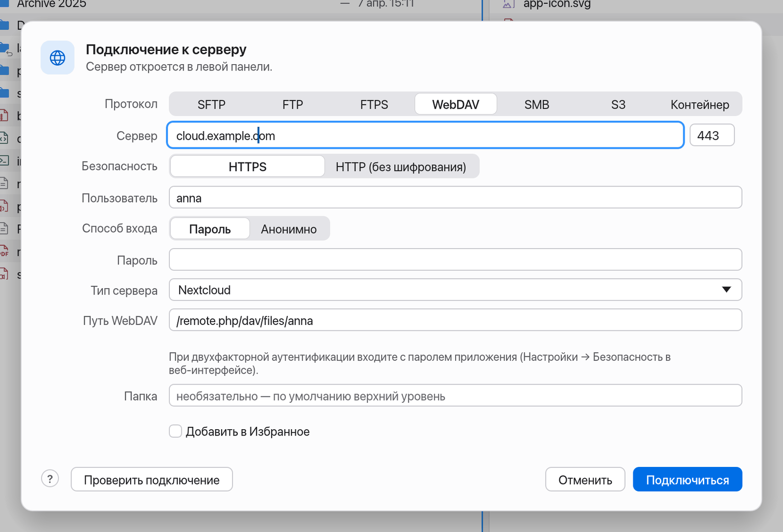Choose HTTPS security
Viewport: 783px width, 532px height.
[247, 166]
